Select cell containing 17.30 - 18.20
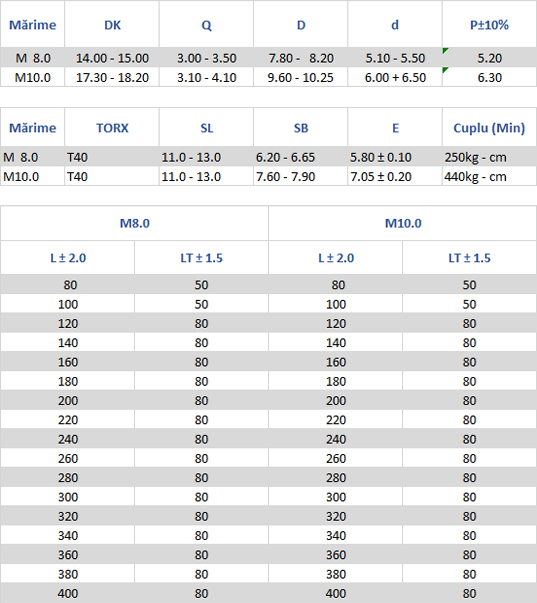 [112, 77]
